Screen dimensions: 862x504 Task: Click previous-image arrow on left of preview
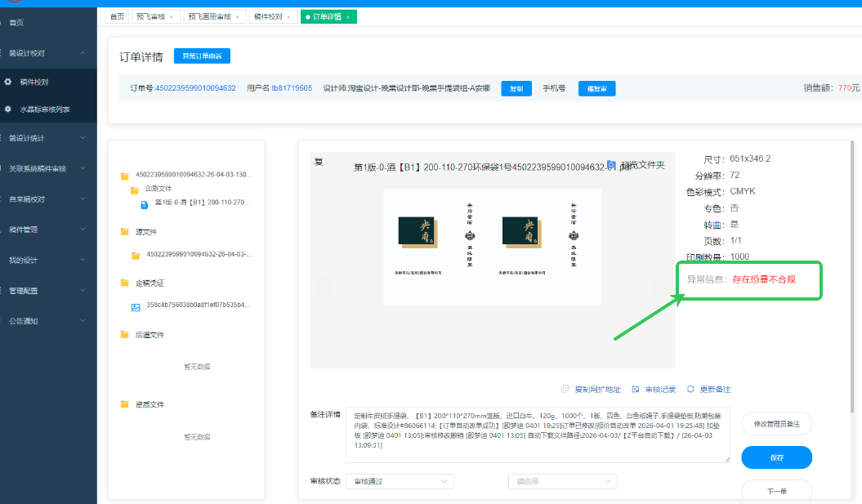pos(324,287)
